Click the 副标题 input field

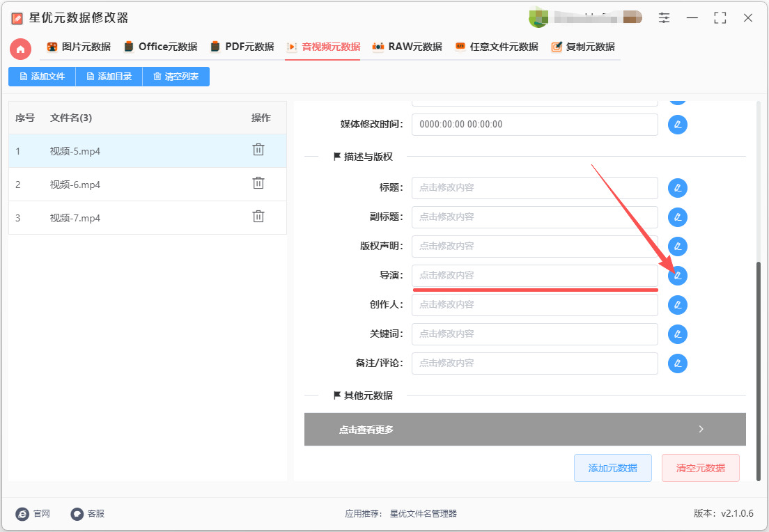[534, 217]
